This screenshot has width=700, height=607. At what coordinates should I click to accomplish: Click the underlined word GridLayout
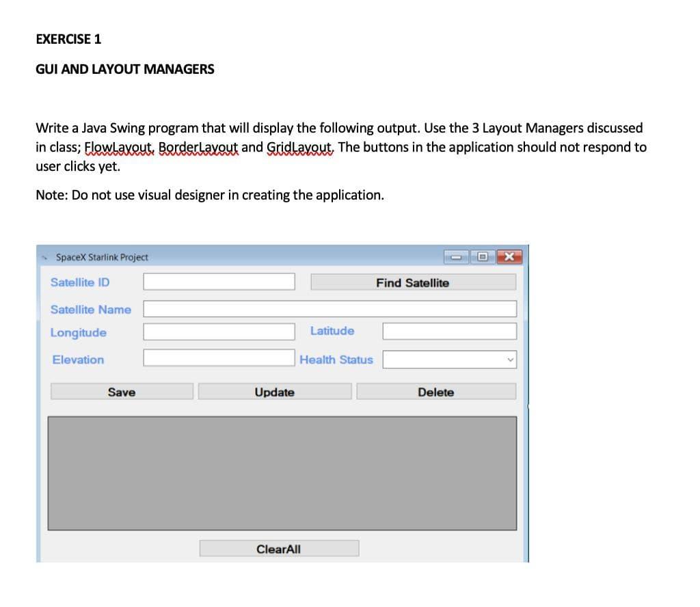click(300, 147)
